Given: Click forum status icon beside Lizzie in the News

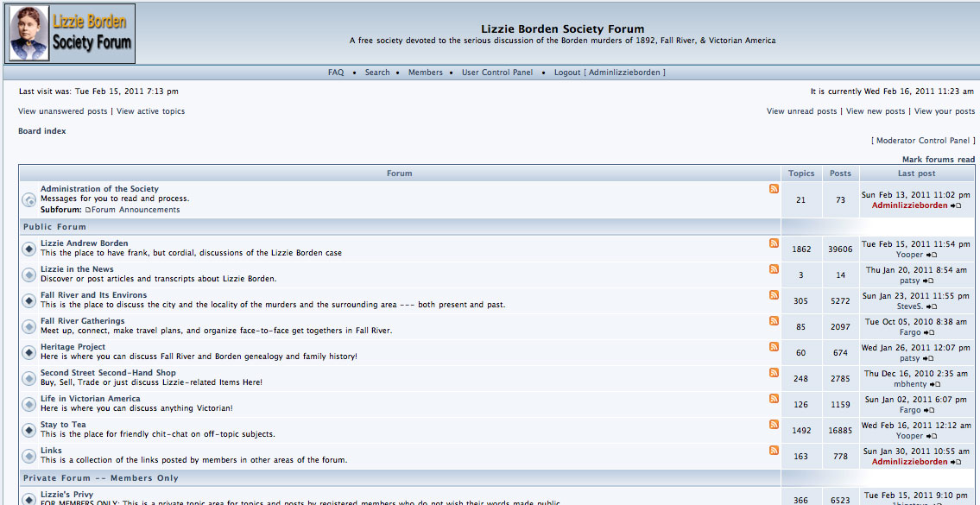Looking at the screenshot, I should (x=28, y=275).
